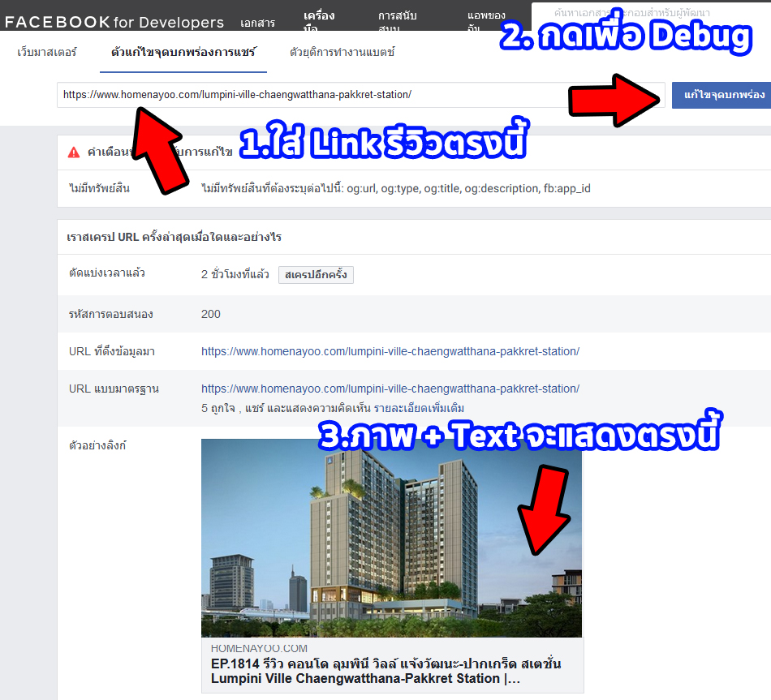Click the red warning triangle icon

click(74, 152)
